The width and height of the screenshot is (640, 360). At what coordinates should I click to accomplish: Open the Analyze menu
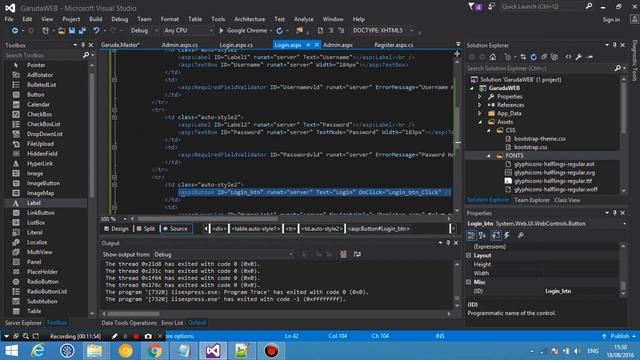tap(304, 19)
